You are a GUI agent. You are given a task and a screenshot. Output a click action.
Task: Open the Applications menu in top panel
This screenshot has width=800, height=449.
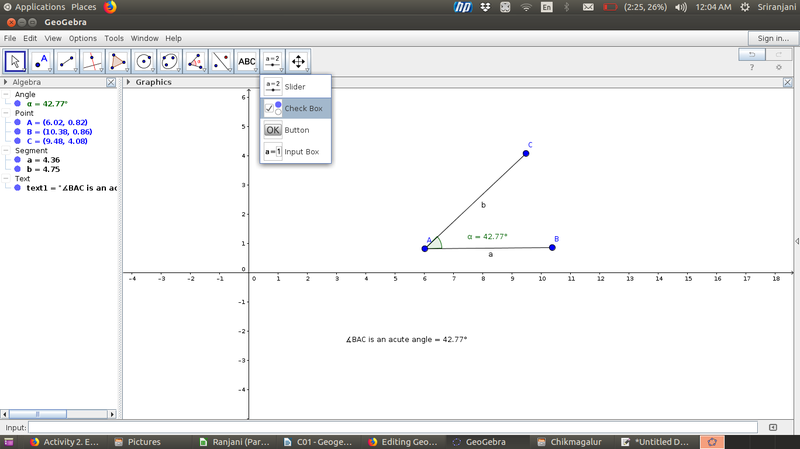point(34,7)
